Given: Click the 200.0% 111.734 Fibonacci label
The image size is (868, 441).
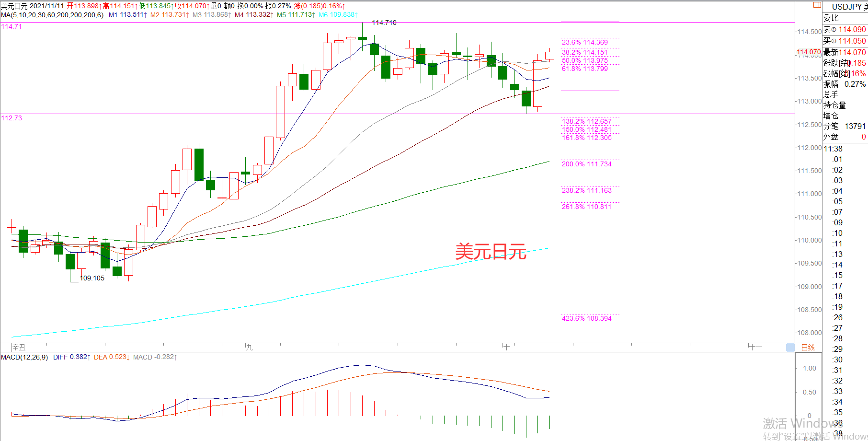Looking at the screenshot, I should pos(586,164).
